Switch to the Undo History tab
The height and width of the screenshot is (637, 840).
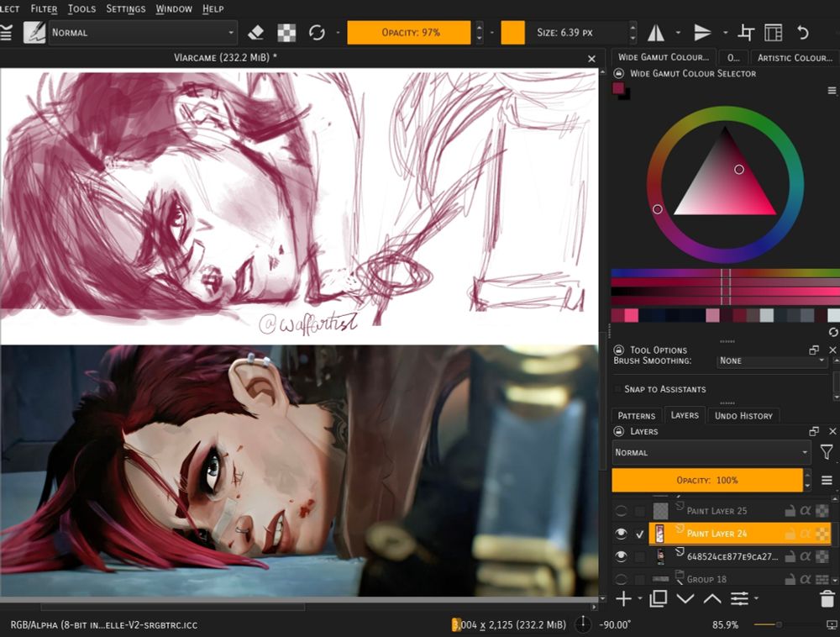[743, 416]
